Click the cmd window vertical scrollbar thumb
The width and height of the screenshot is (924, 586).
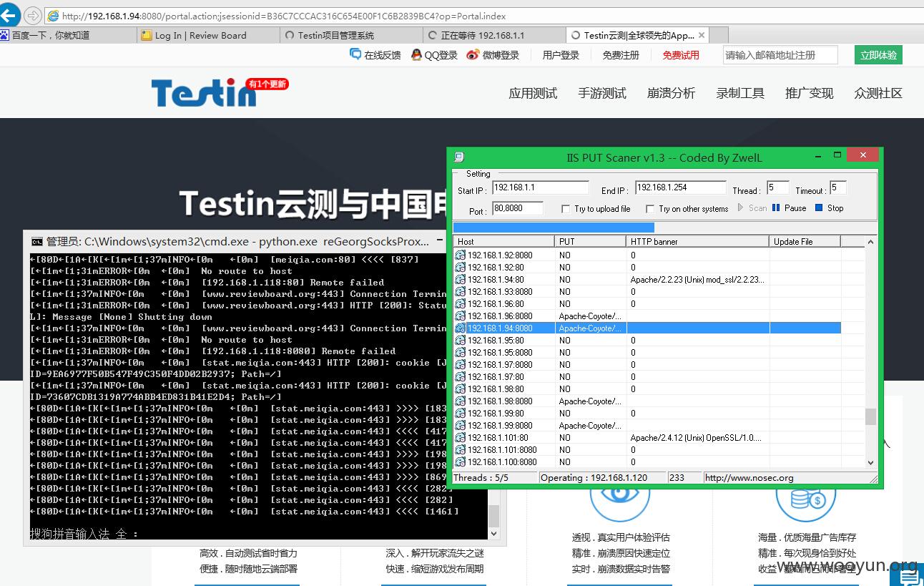(x=493, y=517)
